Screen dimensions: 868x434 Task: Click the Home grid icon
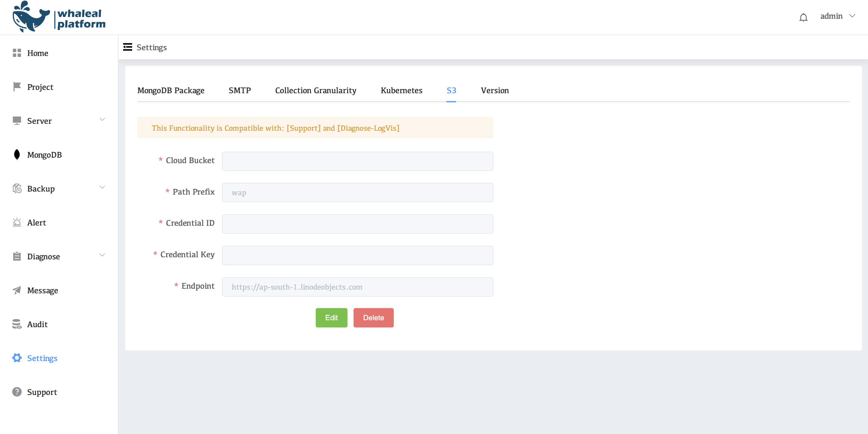[x=17, y=53]
